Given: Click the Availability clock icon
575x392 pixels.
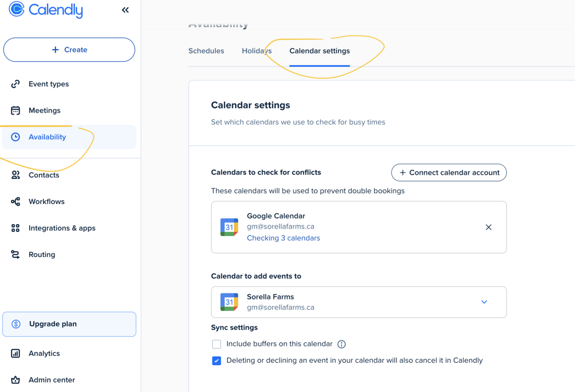Looking at the screenshot, I should click(15, 137).
